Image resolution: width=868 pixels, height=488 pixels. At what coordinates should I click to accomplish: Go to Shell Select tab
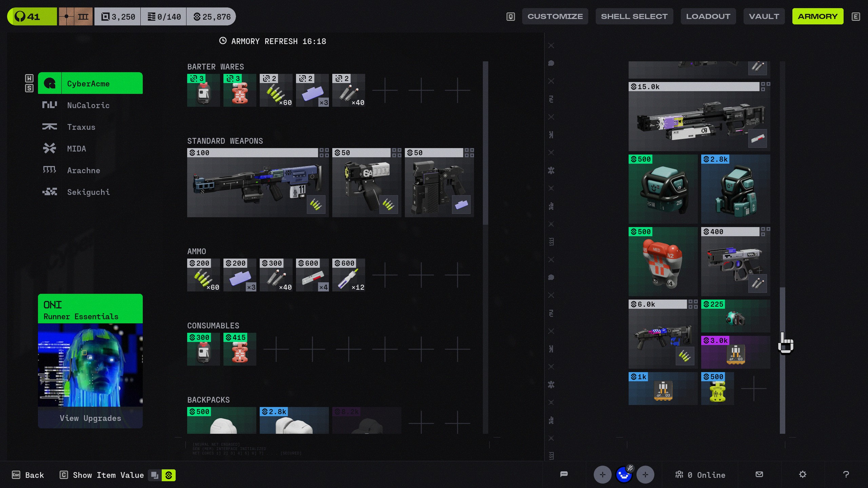click(x=634, y=16)
